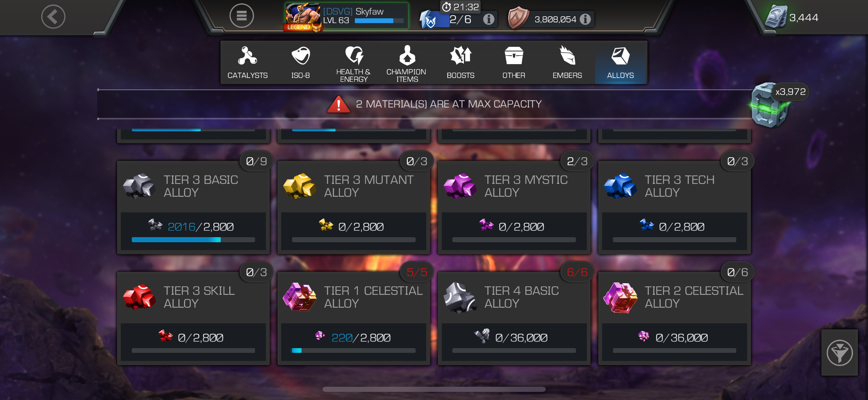Open the info icon beside the 3,808,054 total
The height and width of the screenshot is (400, 868).
[x=585, y=19]
